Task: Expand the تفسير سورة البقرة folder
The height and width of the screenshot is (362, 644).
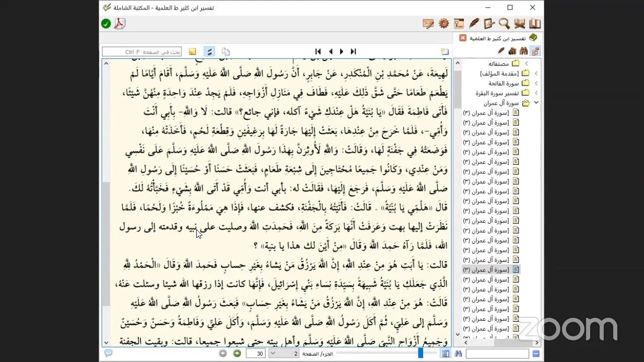Action: point(536,93)
